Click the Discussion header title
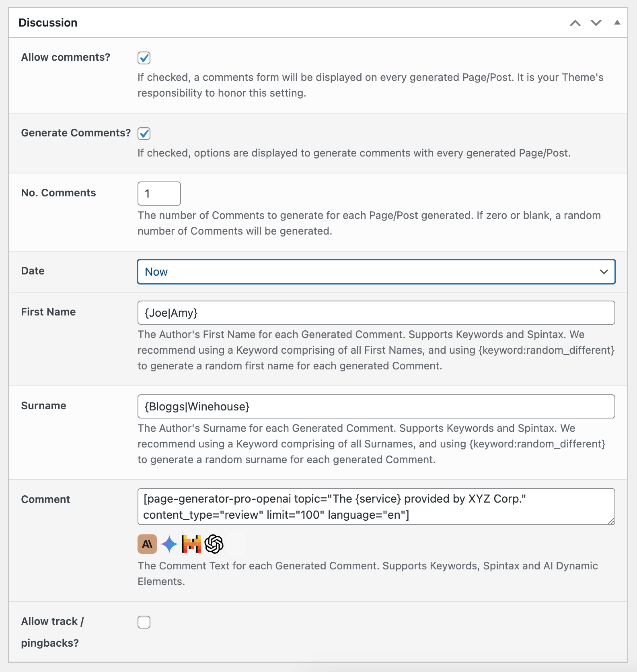Viewport: 637px width, 672px height. pyautogui.click(x=48, y=23)
